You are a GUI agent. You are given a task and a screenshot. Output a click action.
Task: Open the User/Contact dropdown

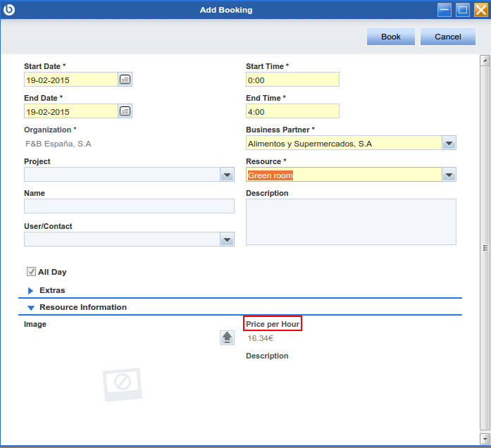coord(227,240)
